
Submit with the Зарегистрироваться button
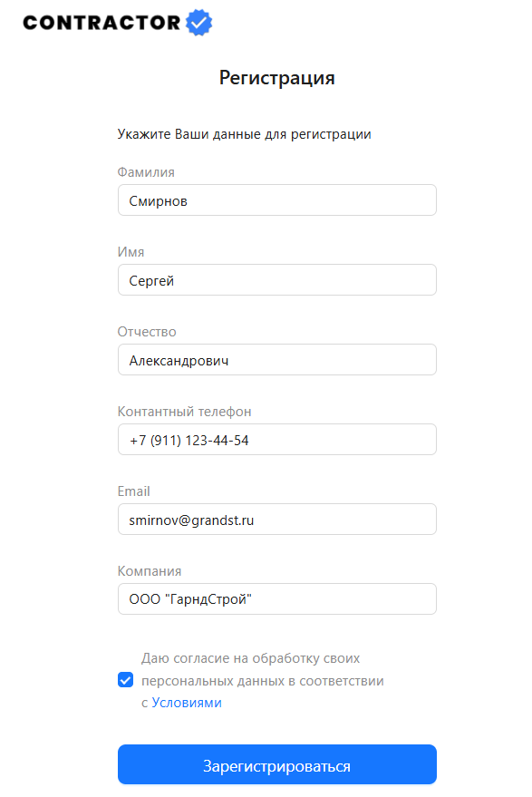277,764
